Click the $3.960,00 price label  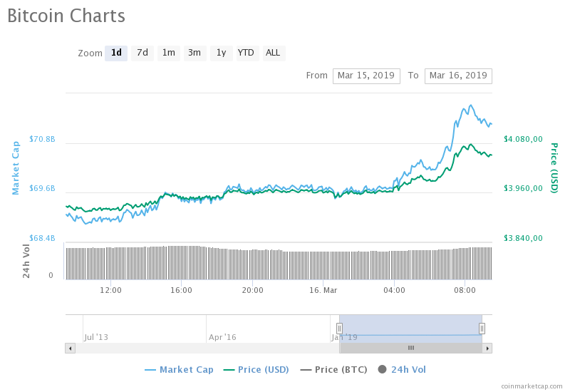[523, 188]
